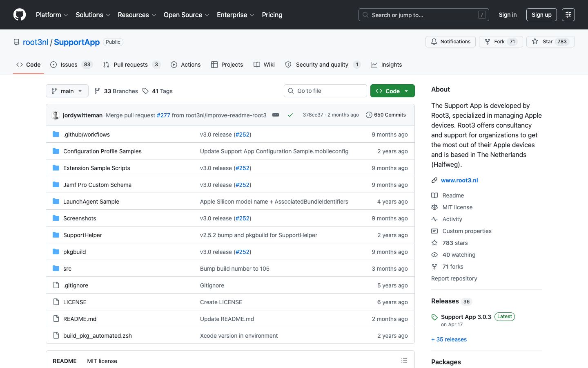This screenshot has width=588, height=368.
Task: Select the README tab in file panel
Action: pos(65,361)
